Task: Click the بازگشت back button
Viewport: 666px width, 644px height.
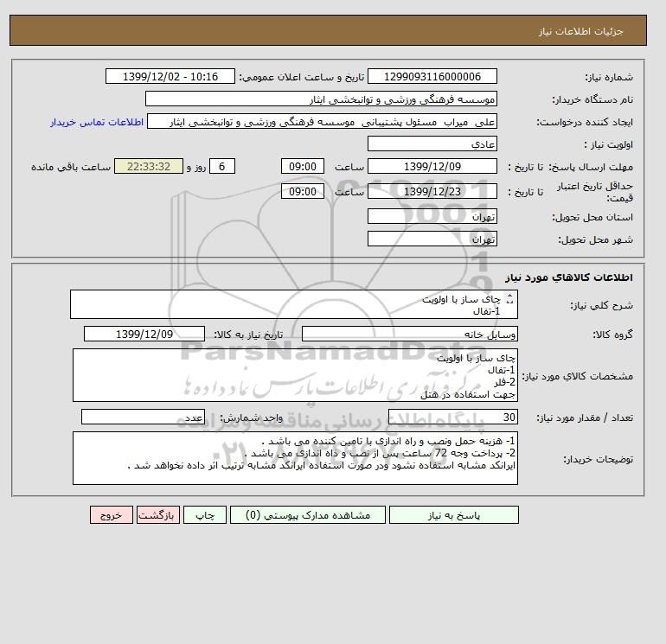Action: point(158,515)
